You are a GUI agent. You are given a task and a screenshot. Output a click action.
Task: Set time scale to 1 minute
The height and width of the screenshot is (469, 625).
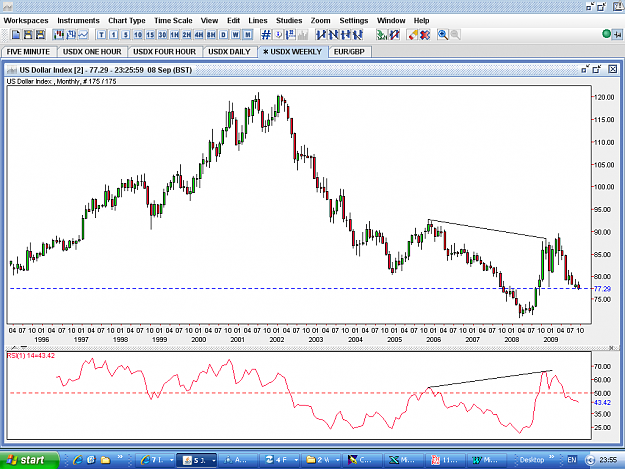114,35
